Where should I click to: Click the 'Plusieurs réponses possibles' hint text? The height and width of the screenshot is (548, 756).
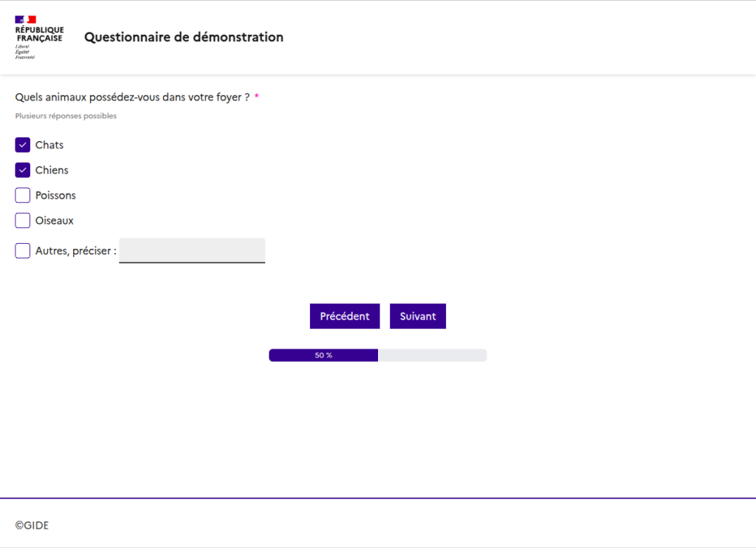pyautogui.click(x=65, y=115)
